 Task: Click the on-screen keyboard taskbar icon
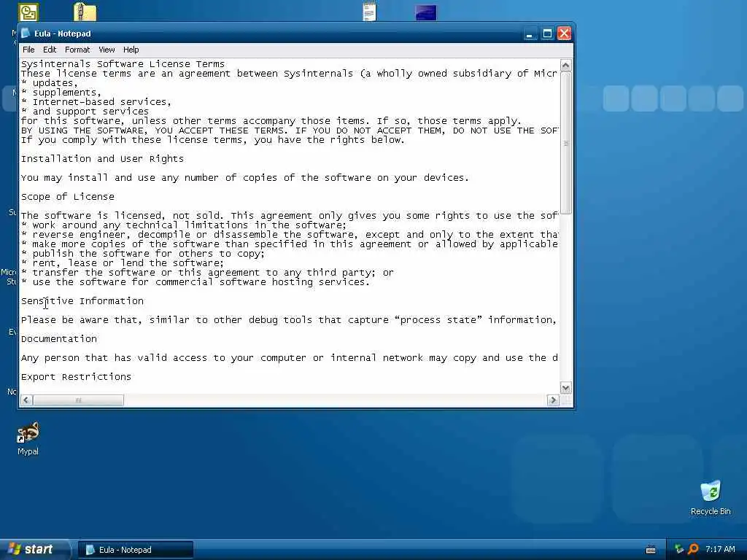tap(651, 550)
